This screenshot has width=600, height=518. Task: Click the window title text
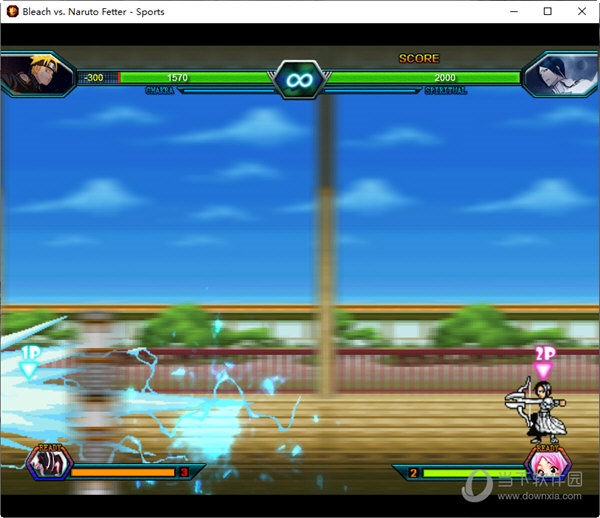point(93,12)
